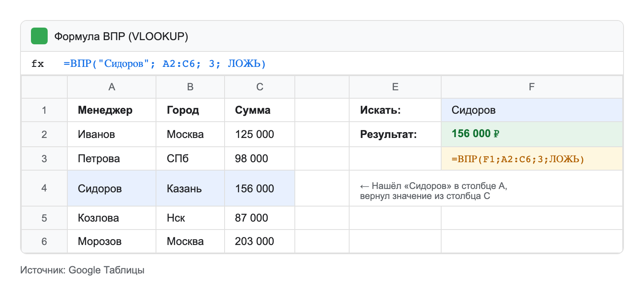Screen dimensions: 644x296
Task: Select column header E
Action: click(395, 87)
